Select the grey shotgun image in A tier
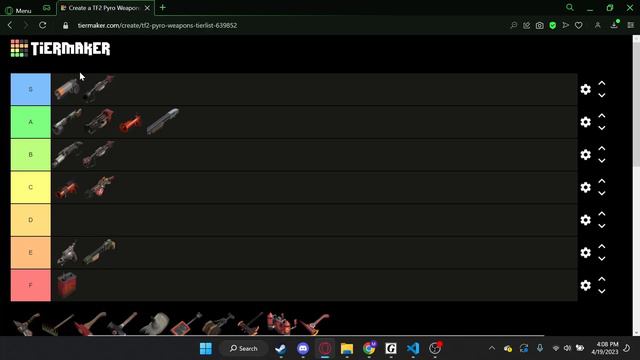This screenshot has height=360, width=640. pyautogui.click(x=163, y=121)
